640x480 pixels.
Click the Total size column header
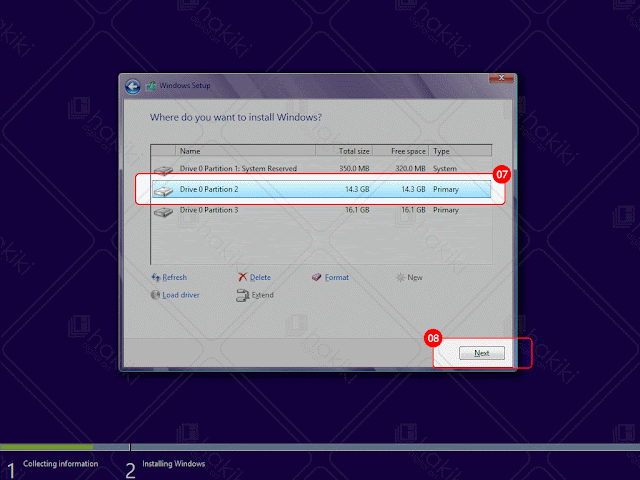344,151
